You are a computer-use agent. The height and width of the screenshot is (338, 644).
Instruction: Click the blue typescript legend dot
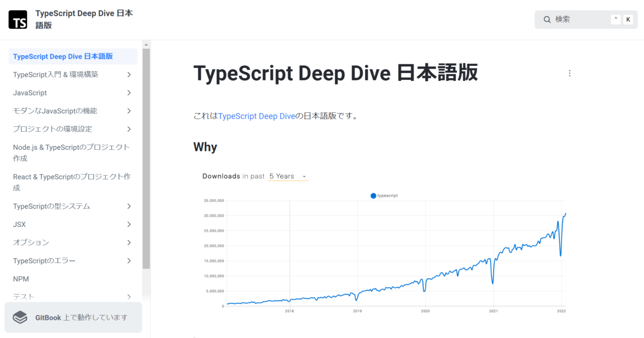tap(373, 196)
